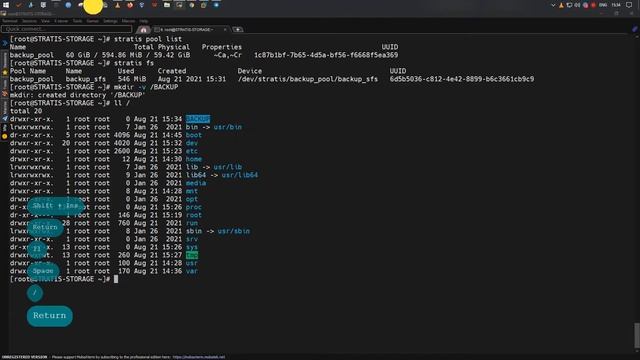This screenshot has width=640, height=360.
Task: Open File Explorer folder in taskbar
Action: click(x=167, y=5)
